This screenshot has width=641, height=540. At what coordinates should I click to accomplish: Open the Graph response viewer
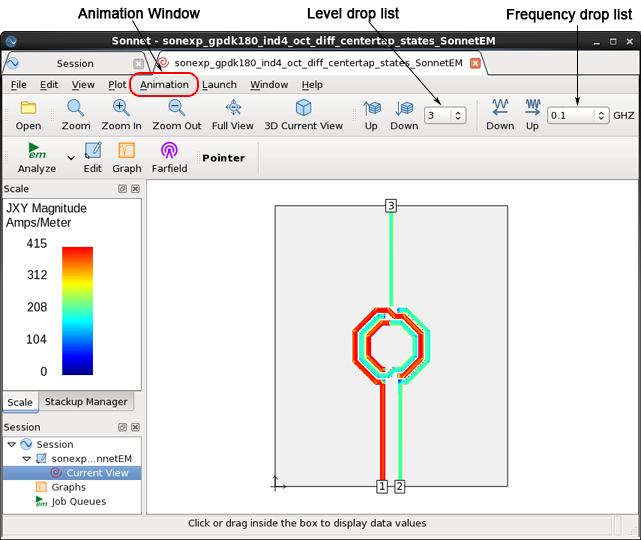tap(127, 158)
